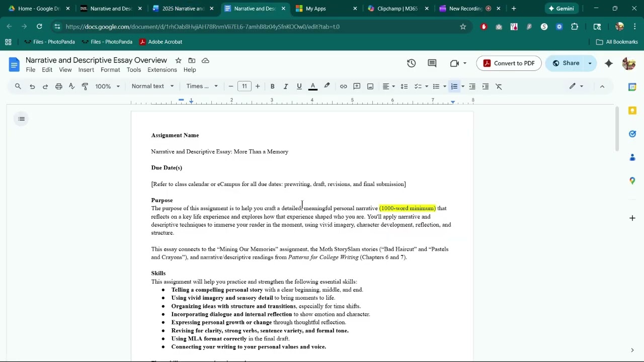Open the Format menu
This screenshot has height=362, width=644.
click(110, 70)
